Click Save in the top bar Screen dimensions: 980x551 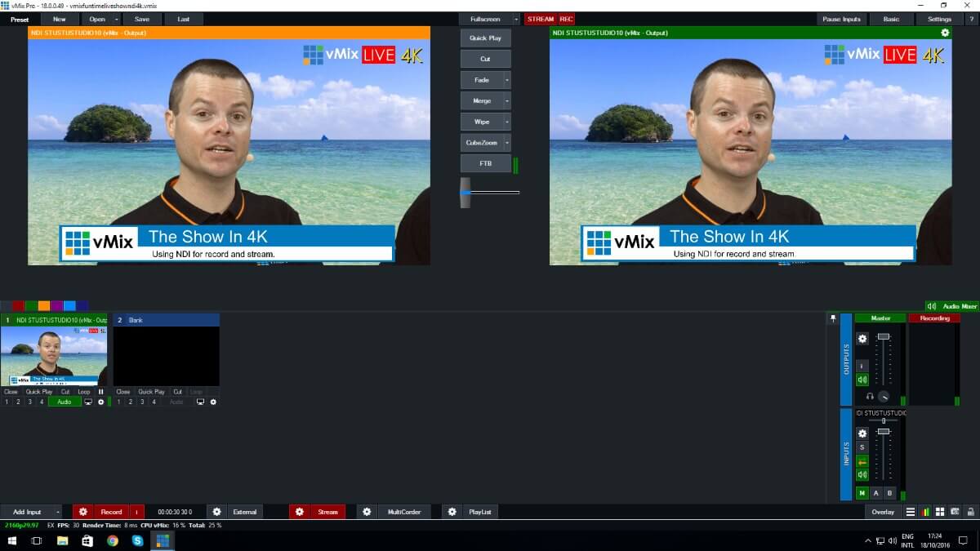142,19
